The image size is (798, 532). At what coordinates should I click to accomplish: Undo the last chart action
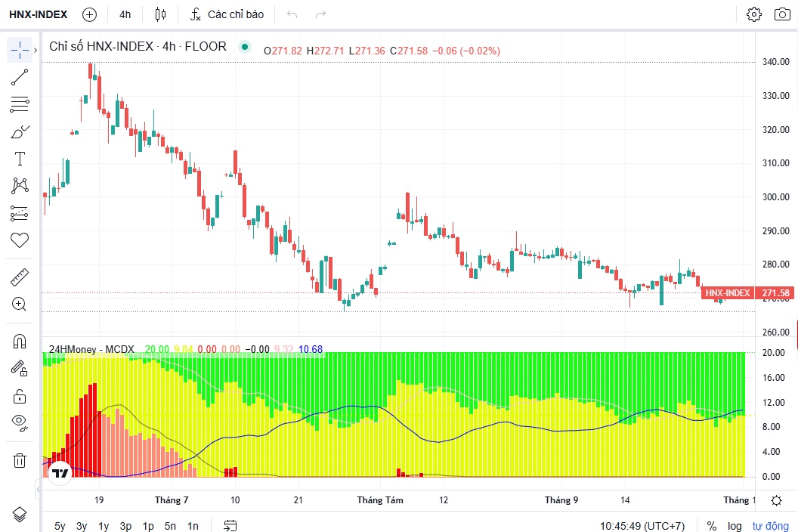coord(292,14)
